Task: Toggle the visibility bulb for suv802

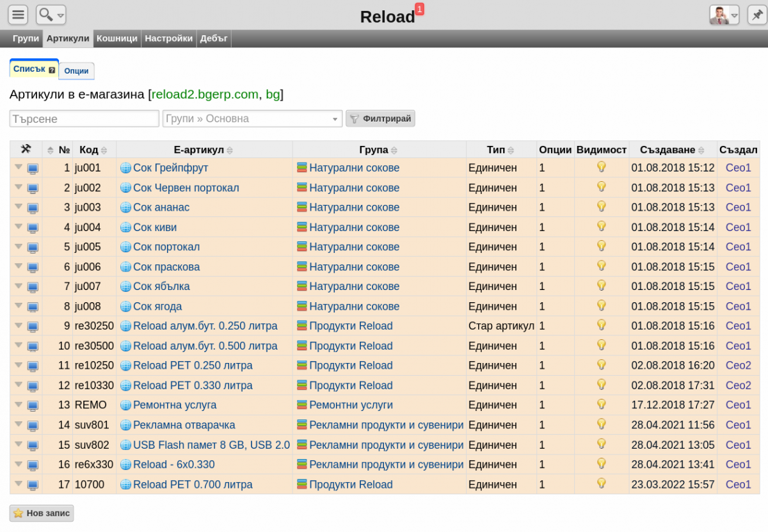Action: tap(601, 444)
